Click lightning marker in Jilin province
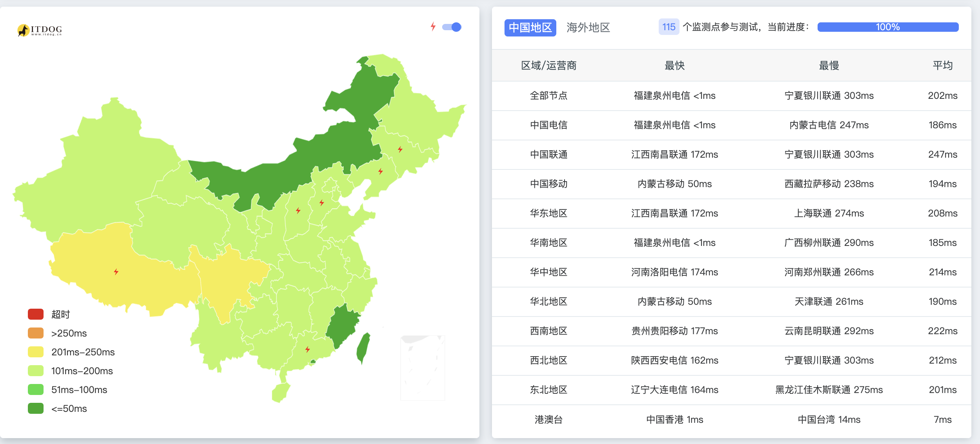Viewport: 980px width, 444px height. coord(400,149)
